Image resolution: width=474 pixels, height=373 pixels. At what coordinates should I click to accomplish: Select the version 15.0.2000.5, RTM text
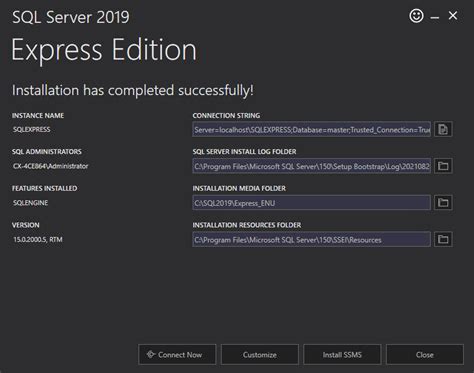38,239
